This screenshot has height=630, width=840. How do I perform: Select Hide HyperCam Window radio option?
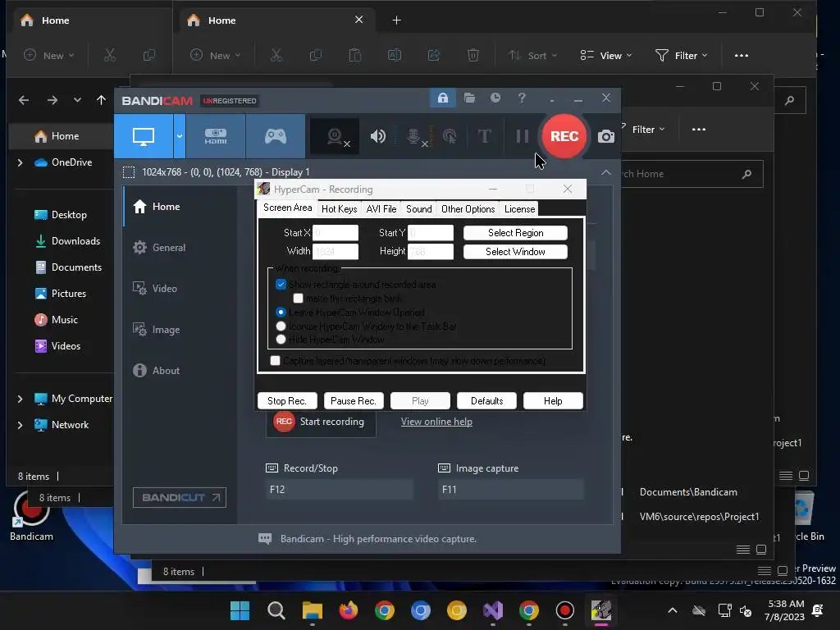coord(281,340)
